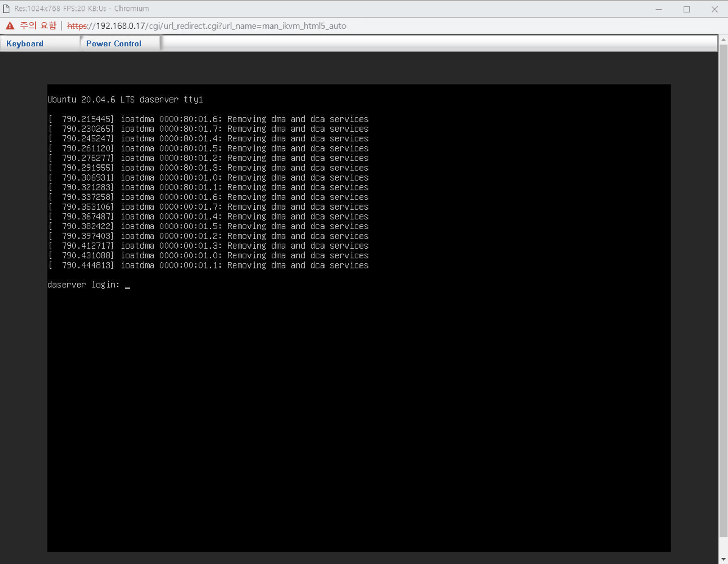Screen dimensions: 728x564
Task: Click the log line timestamped 790.306931
Action: click(x=208, y=177)
